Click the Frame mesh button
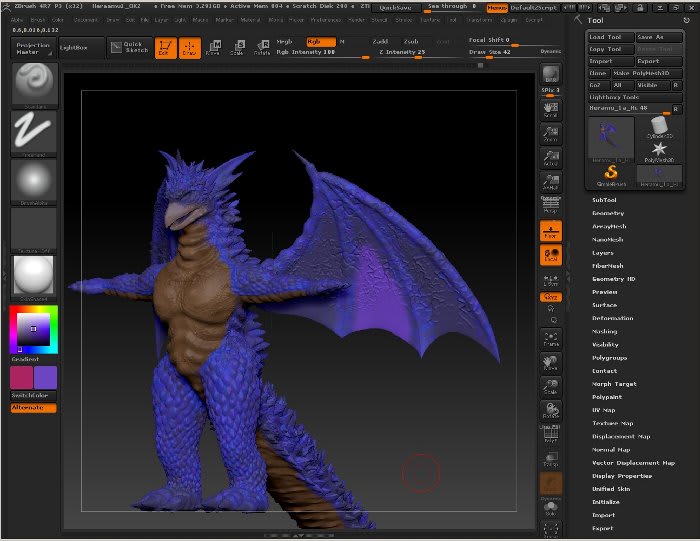Image resolution: width=700 pixels, height=541 pixels. click(x=551, y=339)
